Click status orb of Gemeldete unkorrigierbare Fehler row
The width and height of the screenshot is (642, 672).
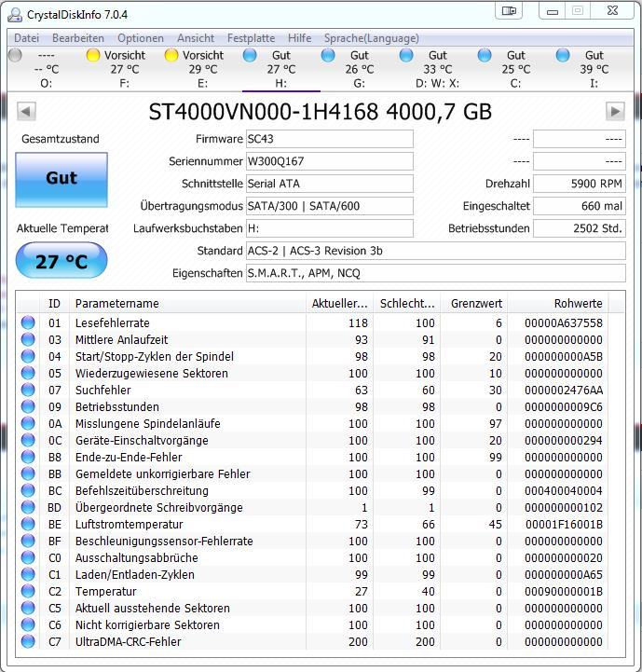coord(28,473)
